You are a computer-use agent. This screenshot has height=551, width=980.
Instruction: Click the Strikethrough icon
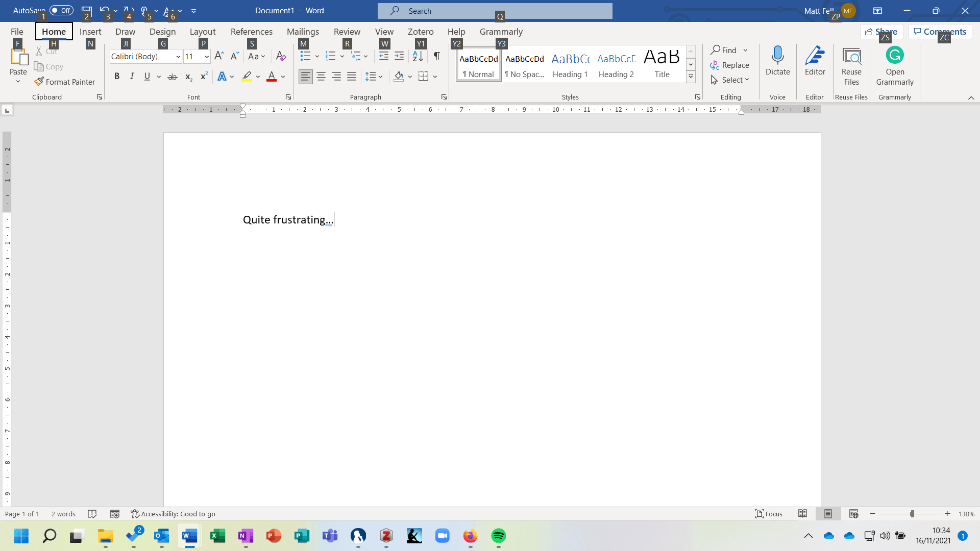(173, 77)
